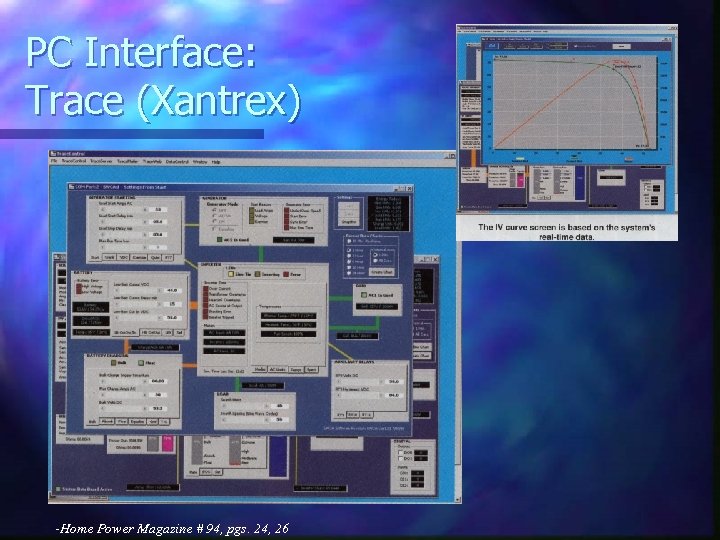Click the Under/Over Speed generator error indicator
The image size is (720, 540).
coord(287,210)
